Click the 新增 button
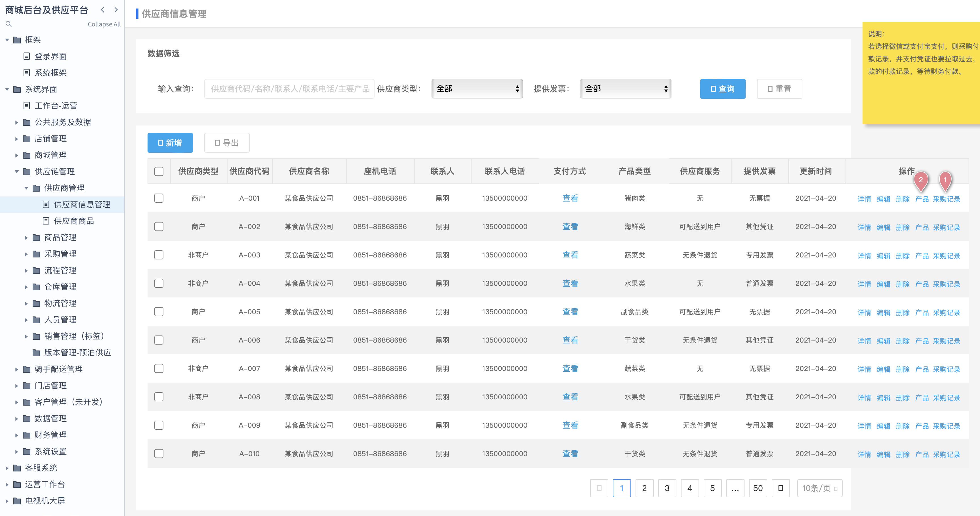The height and width of the screenshot is (516, 980). 170,143
